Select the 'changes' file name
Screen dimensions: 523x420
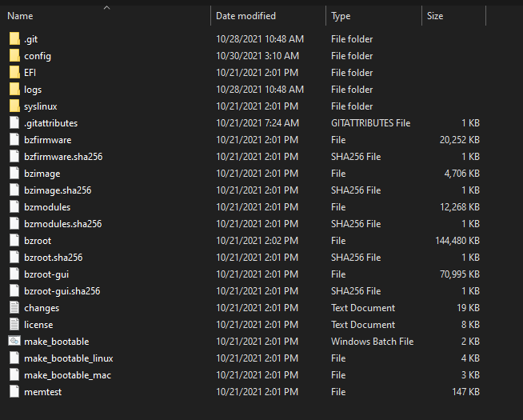(x=42, y=308)
